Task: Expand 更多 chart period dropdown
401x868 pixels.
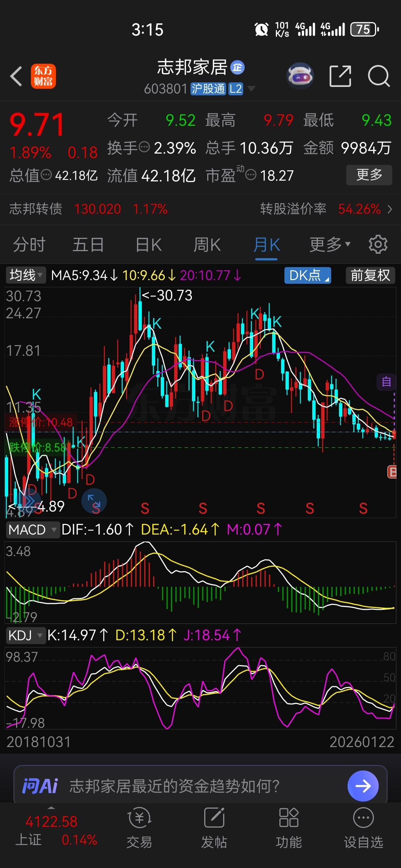Action: pos(330,244)
